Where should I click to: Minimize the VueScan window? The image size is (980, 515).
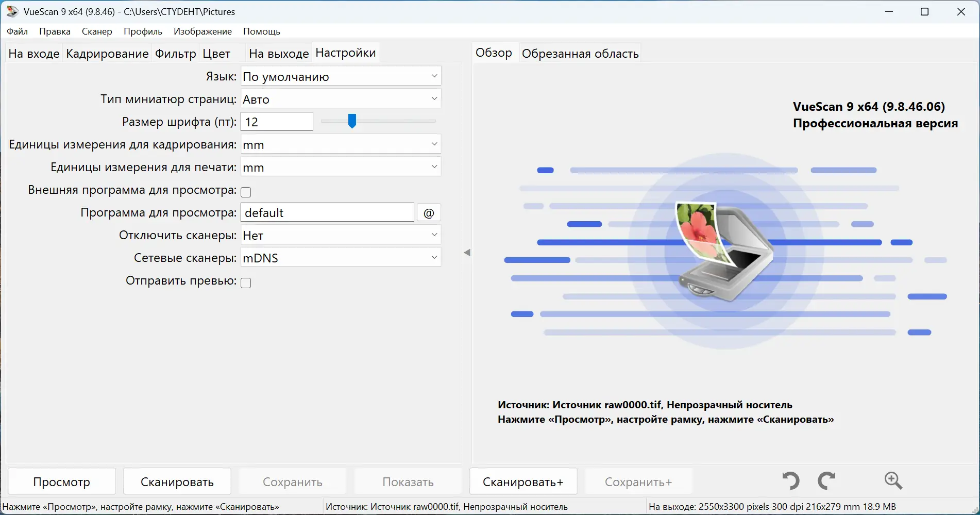tap(888, 11)
